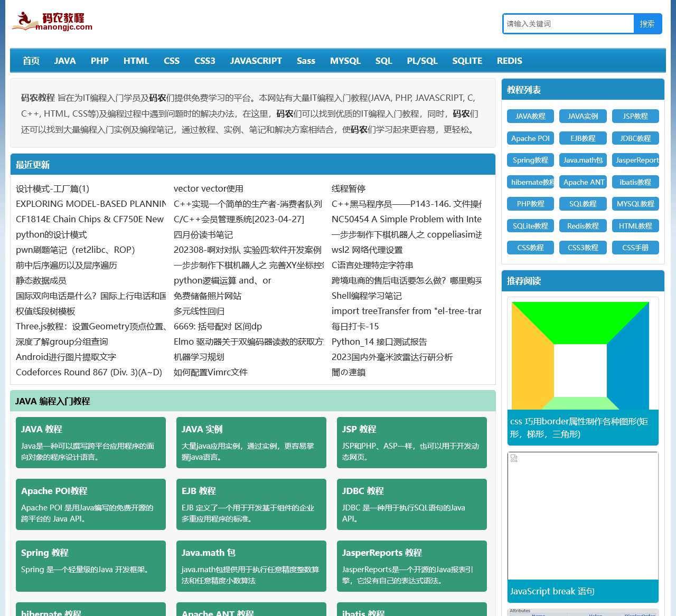Select the hibernate教程 tag
676x616 pixels.
[530, 182]
